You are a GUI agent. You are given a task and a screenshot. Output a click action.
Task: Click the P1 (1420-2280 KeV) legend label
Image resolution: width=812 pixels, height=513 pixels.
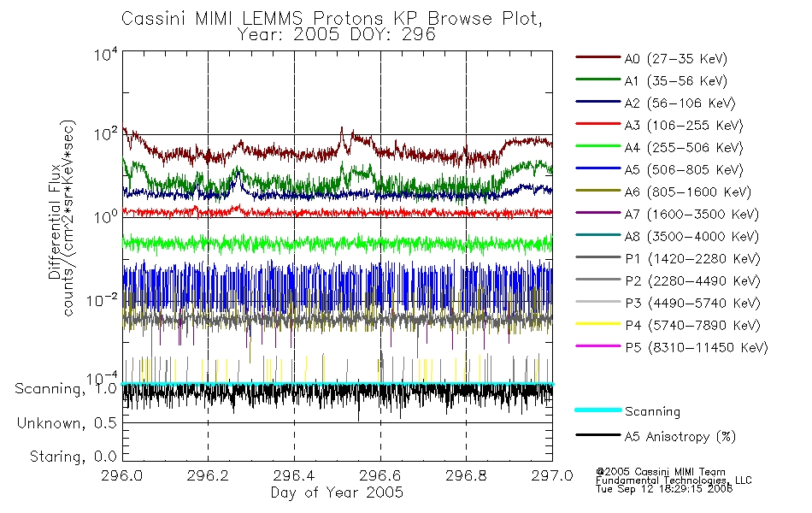[692, 259]
